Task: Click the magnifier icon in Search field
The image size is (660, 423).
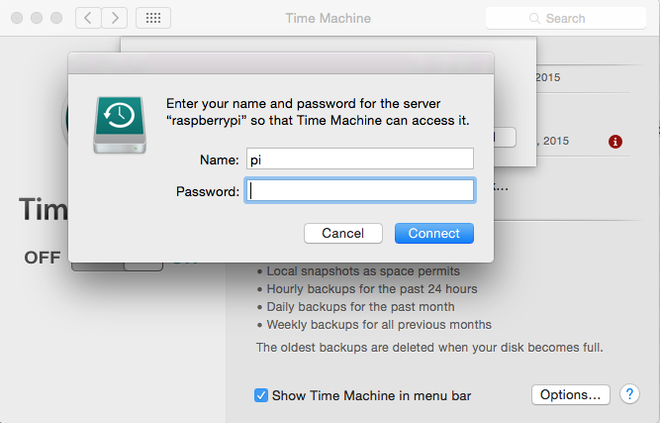Action: coord(535,19)
